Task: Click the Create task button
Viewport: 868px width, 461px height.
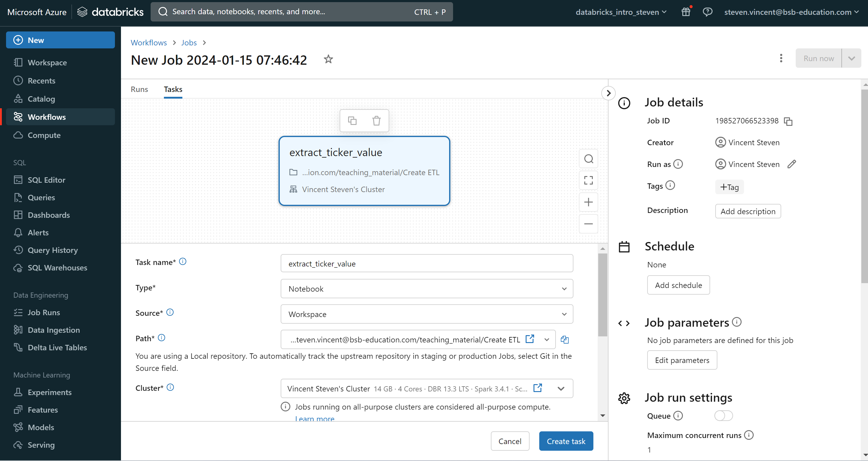Action: coord(566,441)
